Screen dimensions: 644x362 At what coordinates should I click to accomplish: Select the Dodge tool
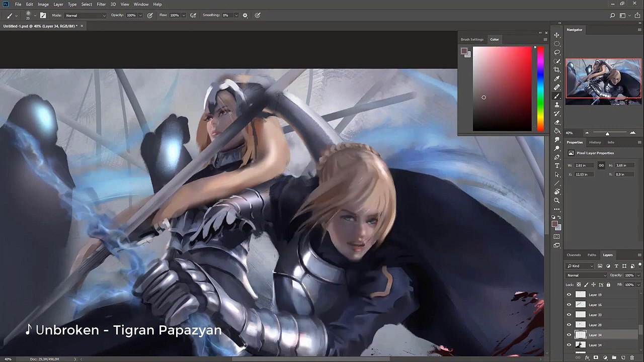pos(557,148)
